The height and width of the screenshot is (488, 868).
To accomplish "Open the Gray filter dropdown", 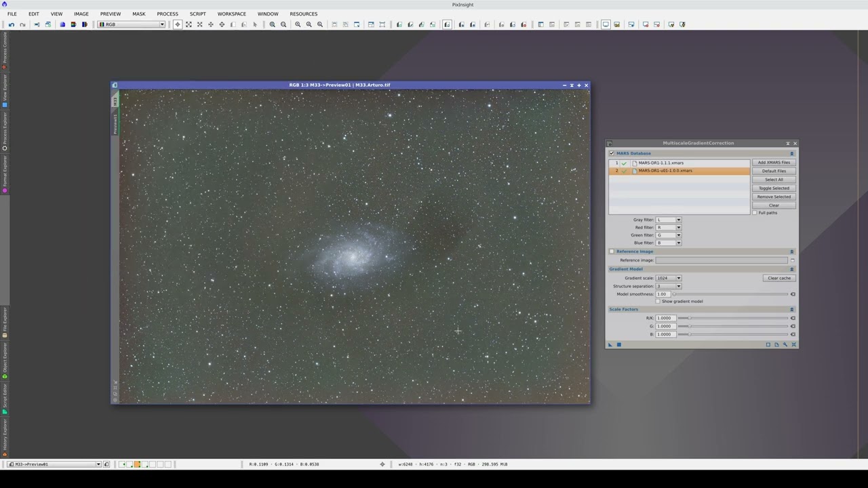I will (668, 220).
